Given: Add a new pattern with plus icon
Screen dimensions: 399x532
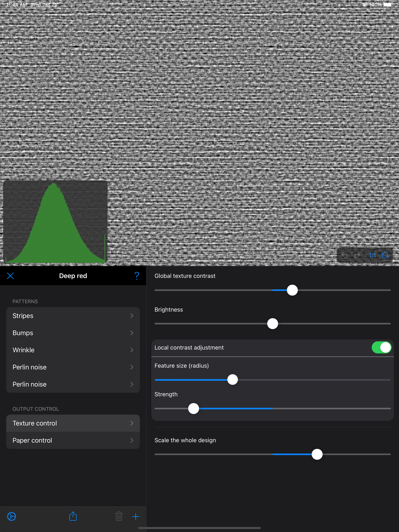Looking at the screenshot, I should pyautogui.click(x=136, y=516).
